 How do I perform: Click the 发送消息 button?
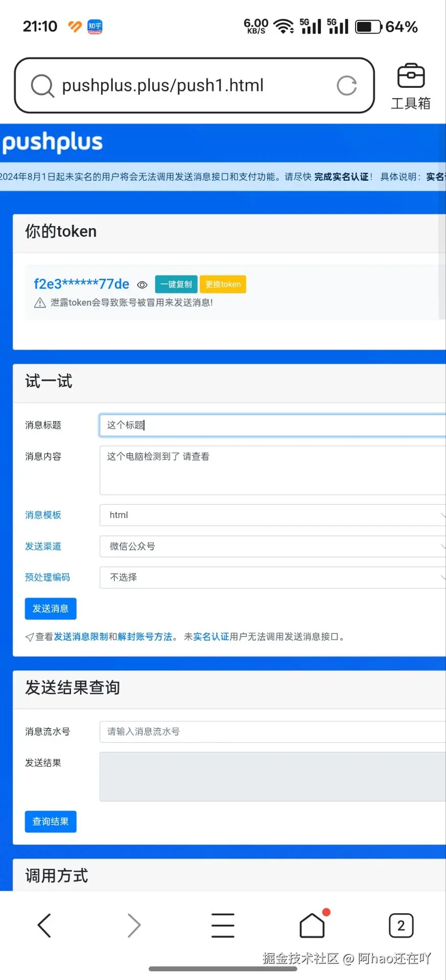point(51,608)
